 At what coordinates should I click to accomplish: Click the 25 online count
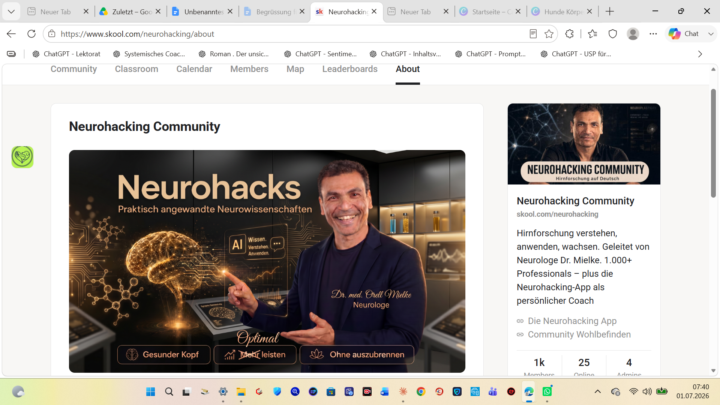(584, 367)
